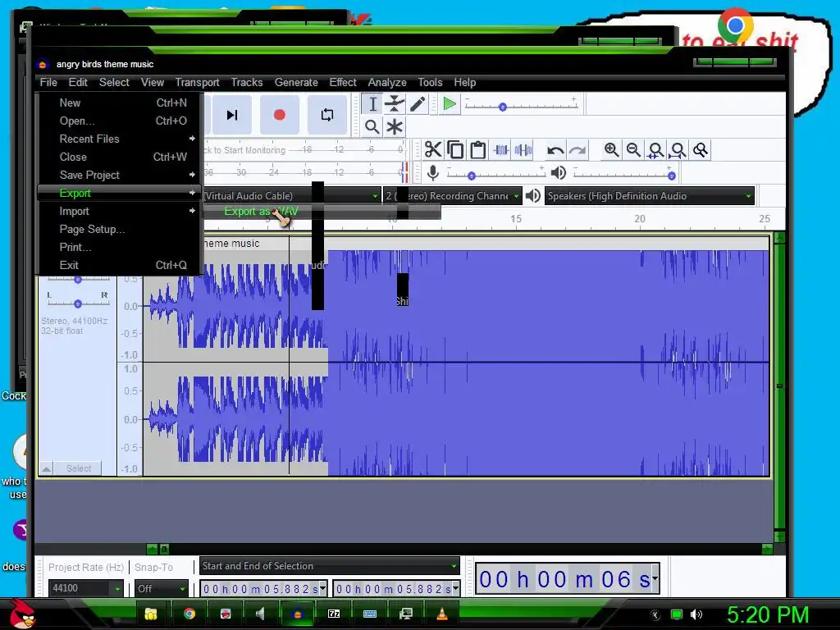Viewport: 840px width, 630px height.
Task: Click the Fit project to width icon
Action: (x=678, y=150)
